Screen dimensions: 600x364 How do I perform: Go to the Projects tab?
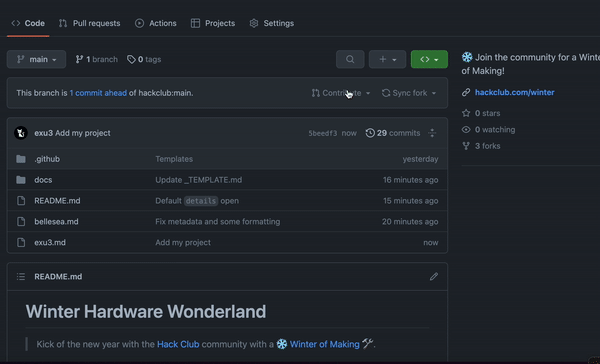coord(213,23)
